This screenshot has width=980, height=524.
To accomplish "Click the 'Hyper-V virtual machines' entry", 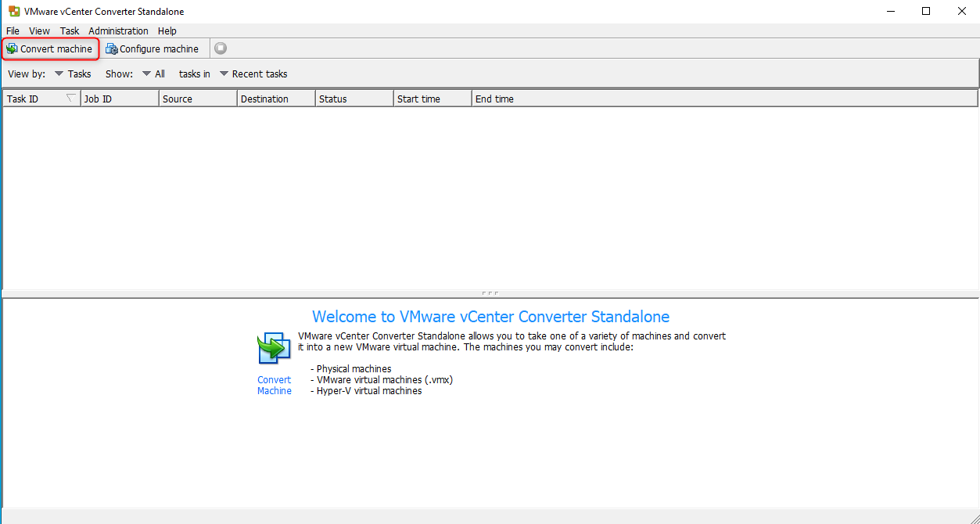I will click(x=368, y=391).
